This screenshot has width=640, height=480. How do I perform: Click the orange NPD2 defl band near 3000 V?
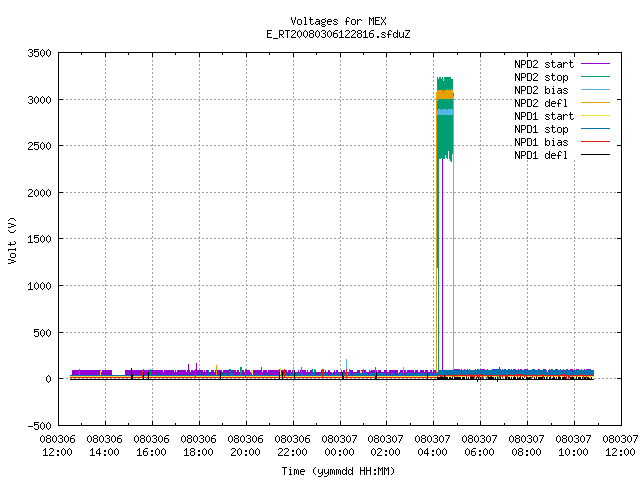click(x=445, y=95)
